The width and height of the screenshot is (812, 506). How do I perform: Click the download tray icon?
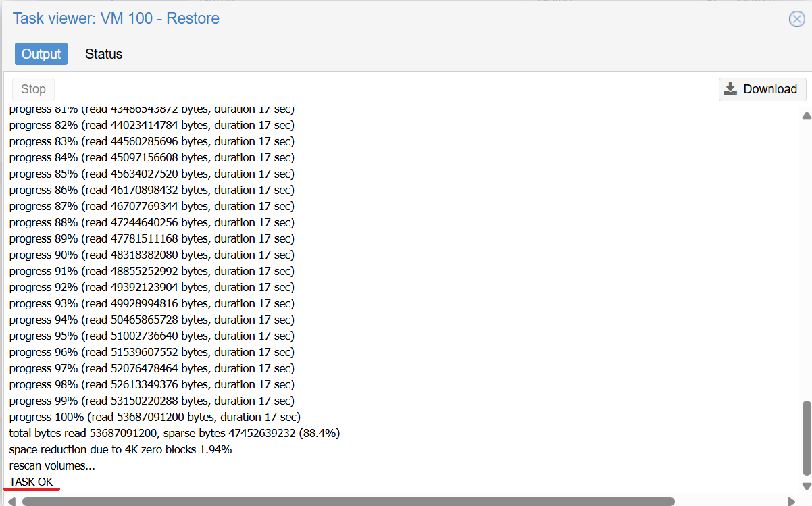tap(731, 89)
